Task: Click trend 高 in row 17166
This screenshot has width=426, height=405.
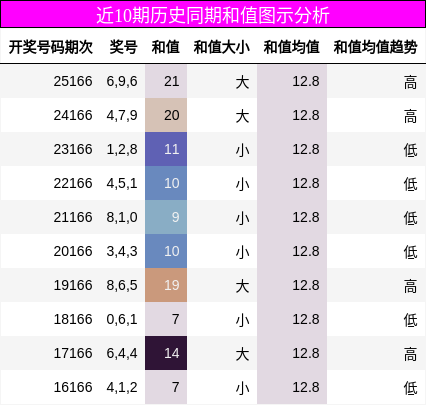Action: click(410, 354)
